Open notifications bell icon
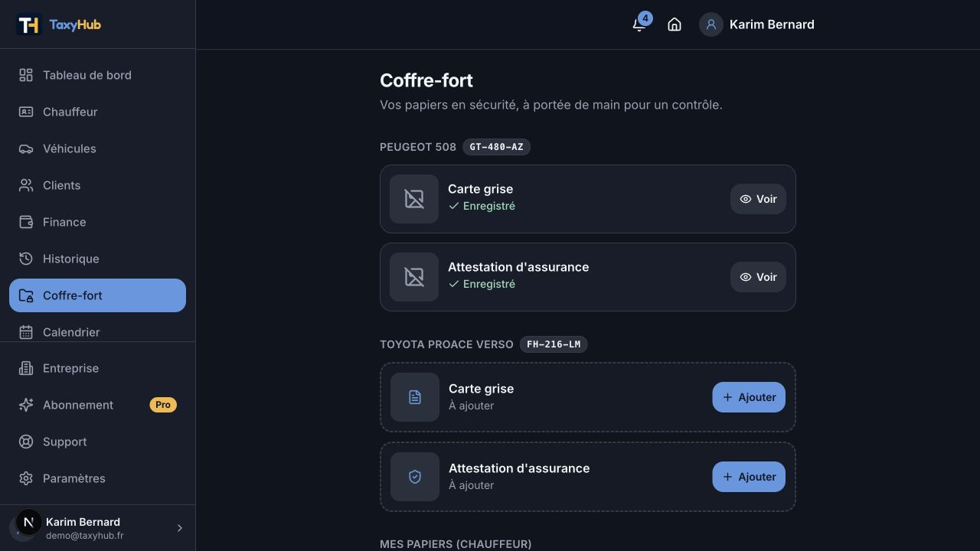980x551 pixels. pyautogui.click(x=639, y=25)
